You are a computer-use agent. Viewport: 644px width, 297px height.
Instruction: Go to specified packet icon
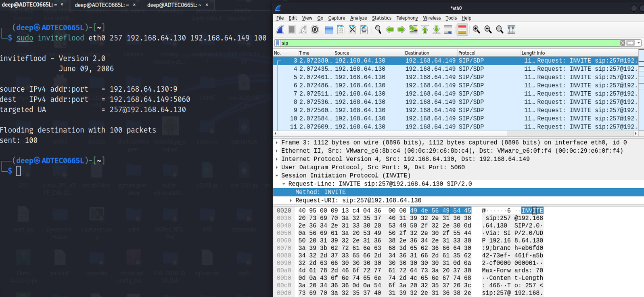pos(413,29)
